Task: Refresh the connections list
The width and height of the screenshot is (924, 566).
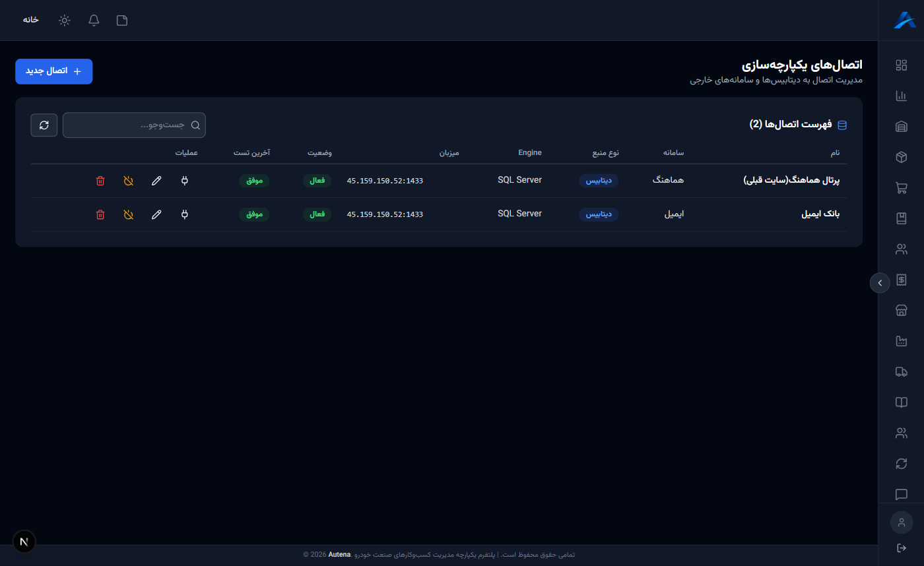Action: pyautogui.click(x=44, y=125)
